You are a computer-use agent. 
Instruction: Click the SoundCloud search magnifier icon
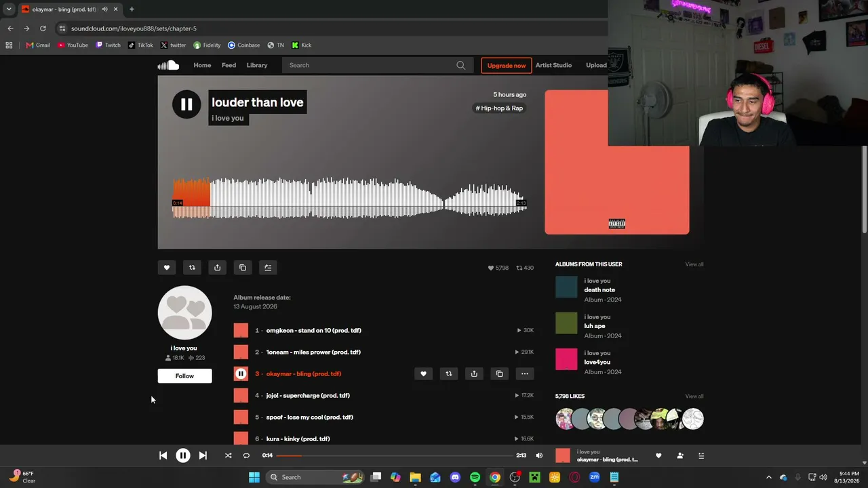pos(461,65)
